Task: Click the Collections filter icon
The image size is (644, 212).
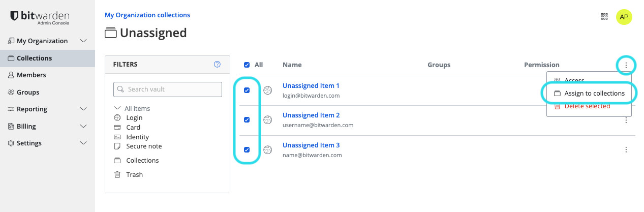Action: (117, 161)
